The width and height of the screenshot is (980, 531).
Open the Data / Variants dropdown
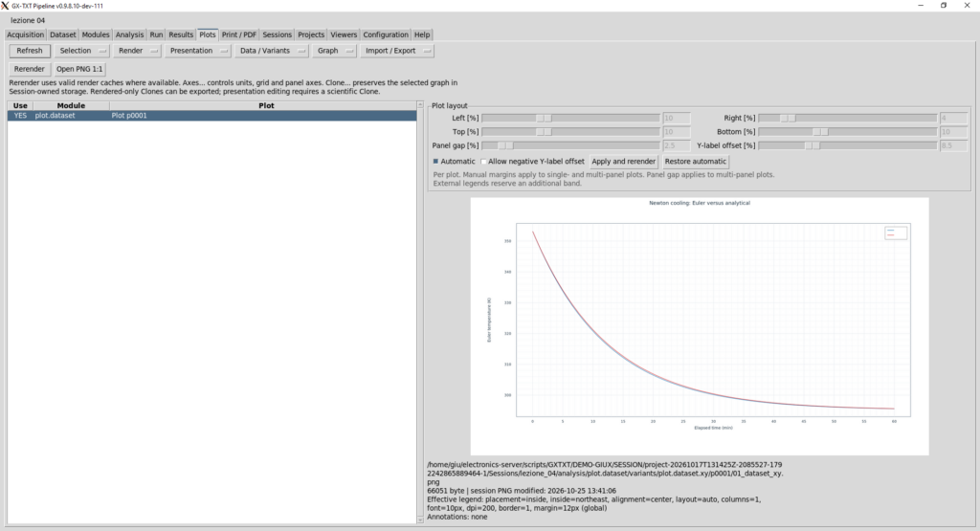click(x=271, y=51)
